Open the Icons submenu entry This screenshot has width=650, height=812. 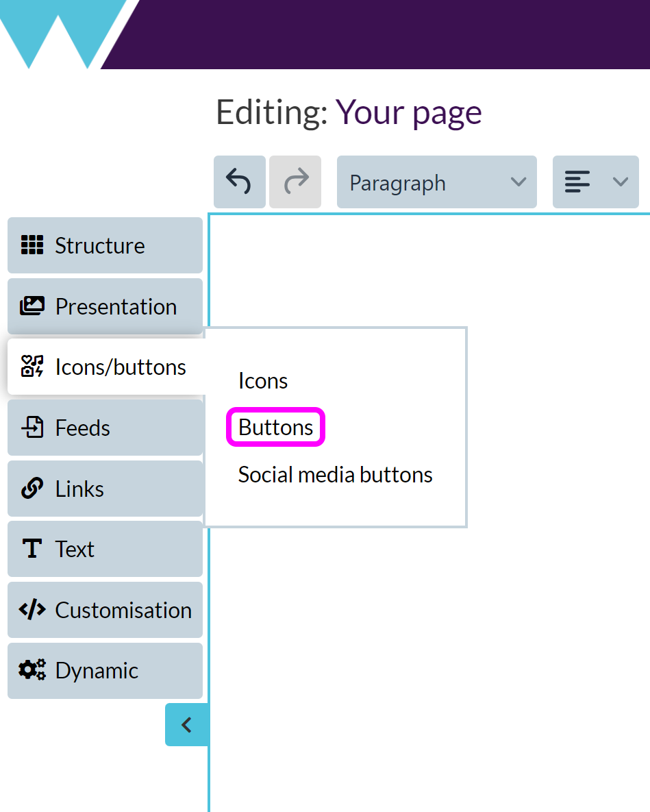[262, 381]
